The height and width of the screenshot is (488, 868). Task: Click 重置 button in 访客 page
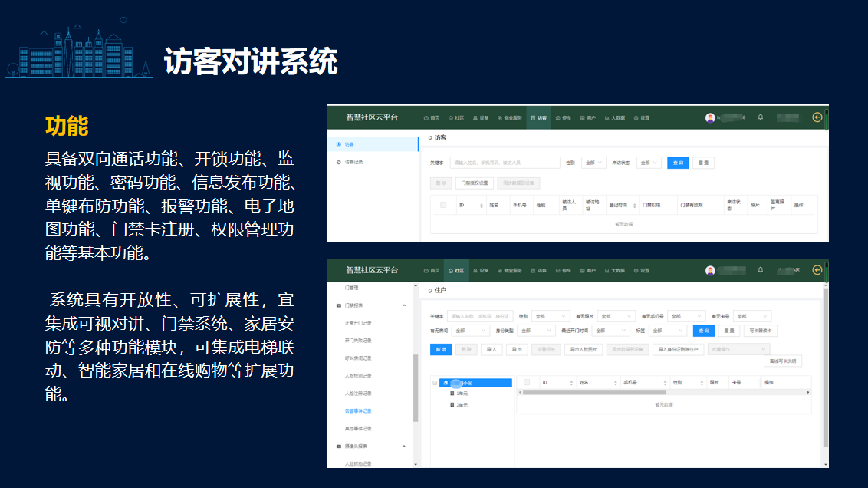point(703,163)
